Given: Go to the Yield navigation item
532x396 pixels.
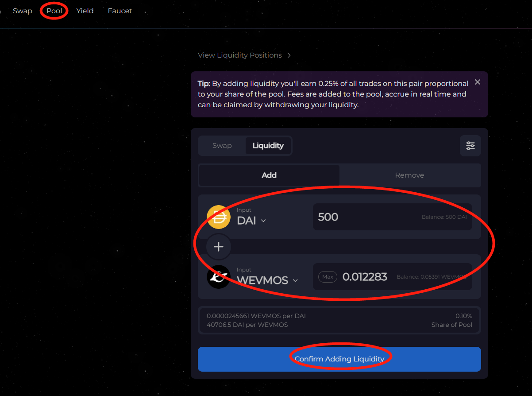Looking at the screenshot, I should [x=85, y=11].
